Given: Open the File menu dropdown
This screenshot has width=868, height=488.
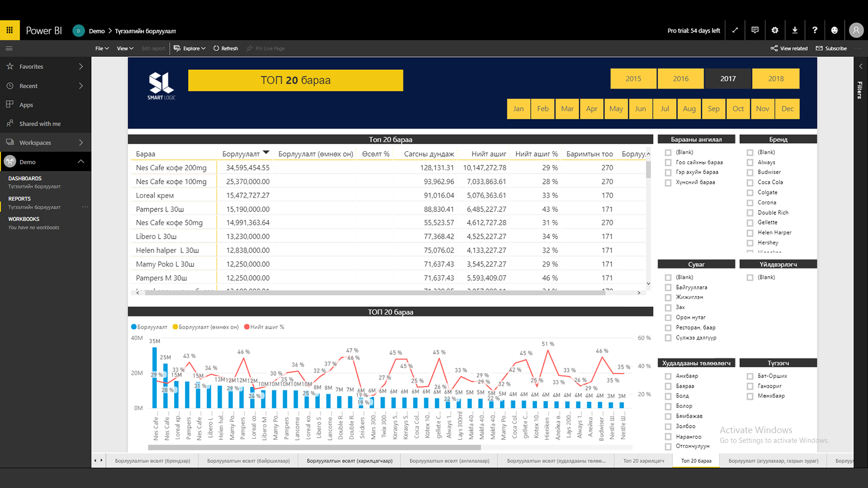Looking at the screenshot, I should (102, 48).
